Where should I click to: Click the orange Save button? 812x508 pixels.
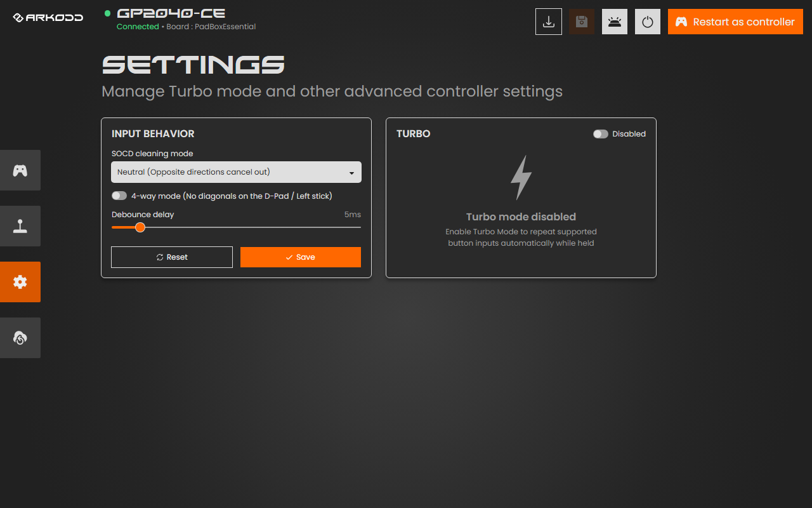pos(301,257)
